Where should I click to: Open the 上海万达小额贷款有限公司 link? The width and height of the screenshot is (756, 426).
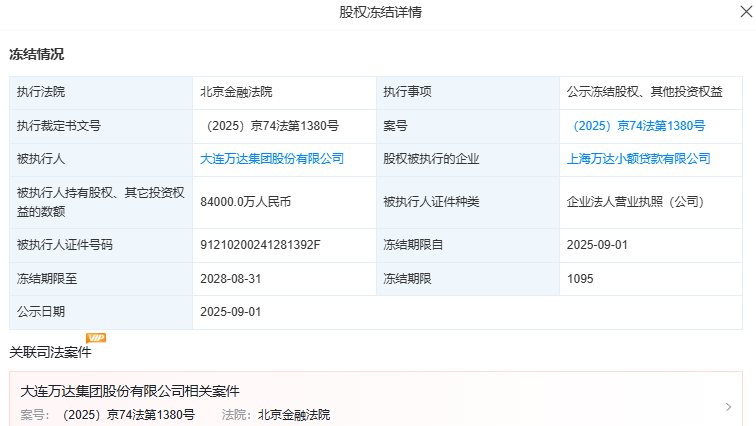[638, 159]
